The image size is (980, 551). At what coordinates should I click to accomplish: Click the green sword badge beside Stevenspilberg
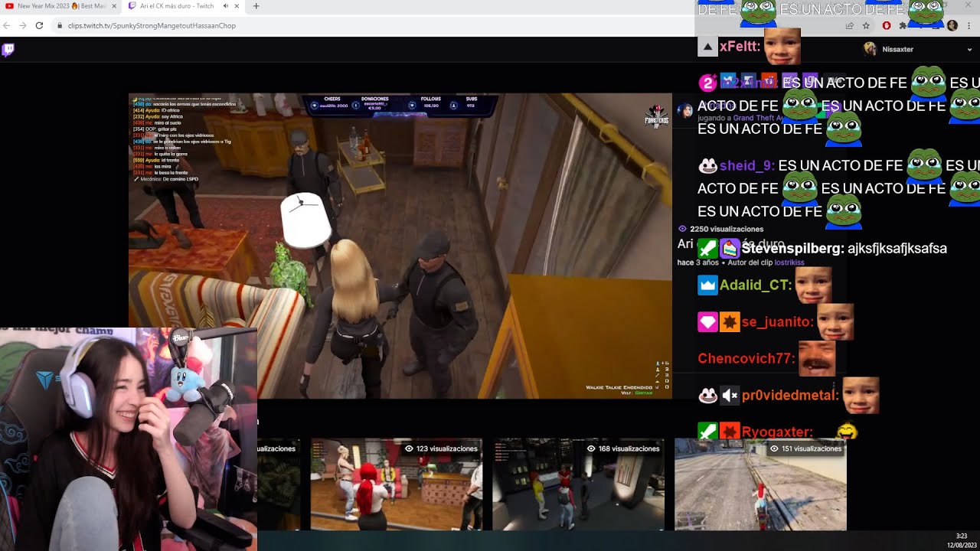[x=707, y=248]
